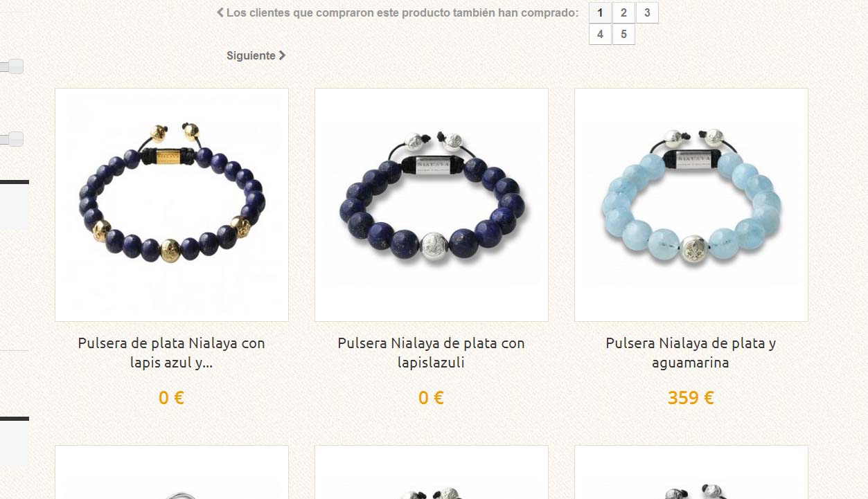Open 'Pulsera de plata Nialaya con lapis azul' link
This screenshot has height=499, width=868.
(172, 352)
